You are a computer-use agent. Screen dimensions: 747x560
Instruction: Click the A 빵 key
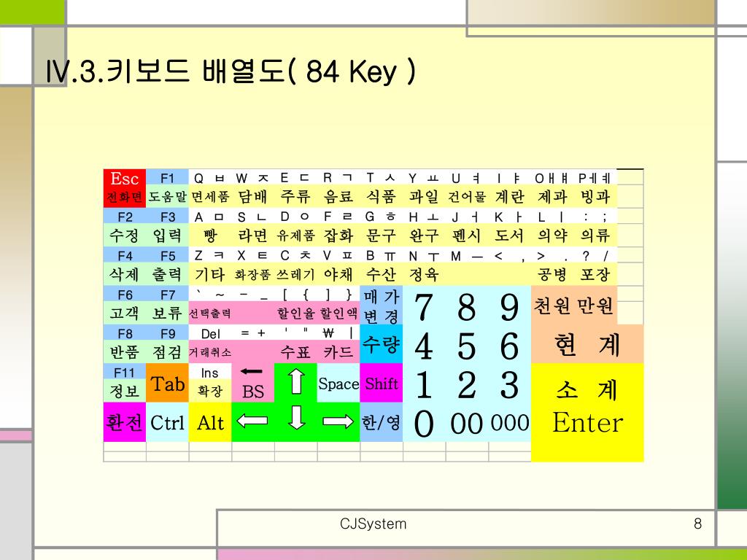point(210,227)
